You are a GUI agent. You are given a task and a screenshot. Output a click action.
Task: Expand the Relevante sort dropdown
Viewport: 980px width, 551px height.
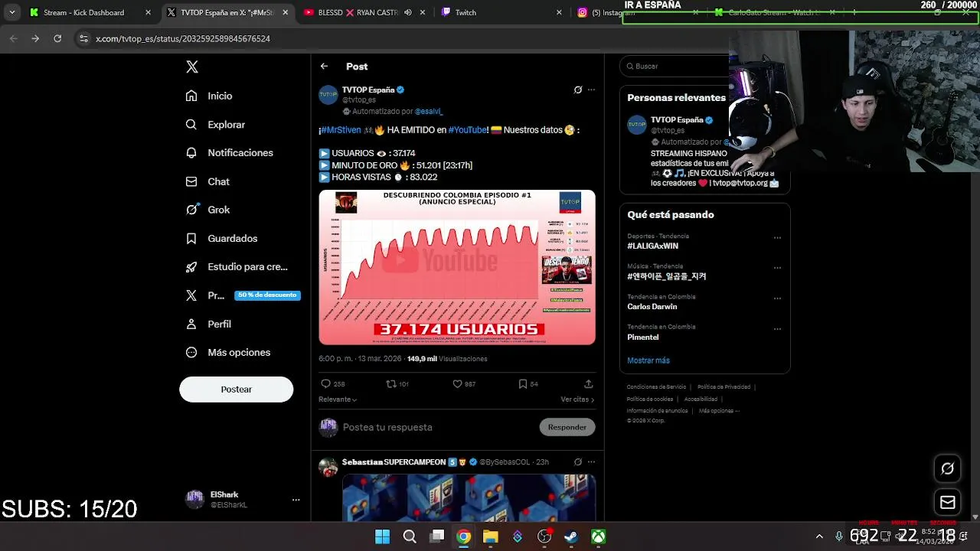[x=338, y=399]
